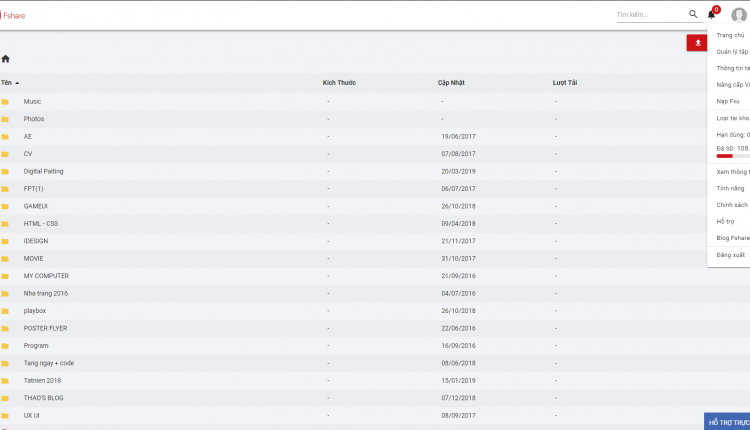Click the FPT(1) folder icon
The height and width of the screenshot is (430, 750).
coord(5,189)
